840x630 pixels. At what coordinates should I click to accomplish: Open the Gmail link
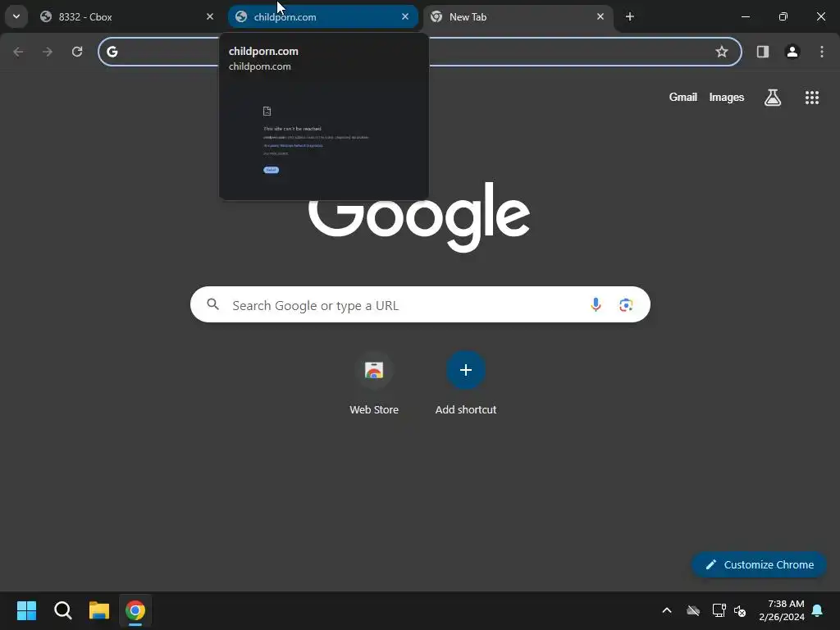pyautogui.click(x=683, y=97)
